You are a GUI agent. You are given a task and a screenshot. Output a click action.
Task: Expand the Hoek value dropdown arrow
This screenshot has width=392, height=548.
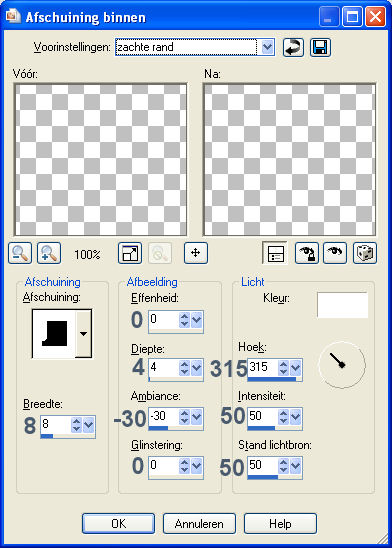pos(296,368)
